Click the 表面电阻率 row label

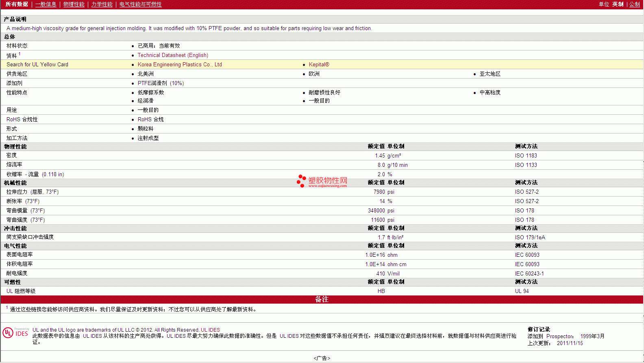(20, 254)
